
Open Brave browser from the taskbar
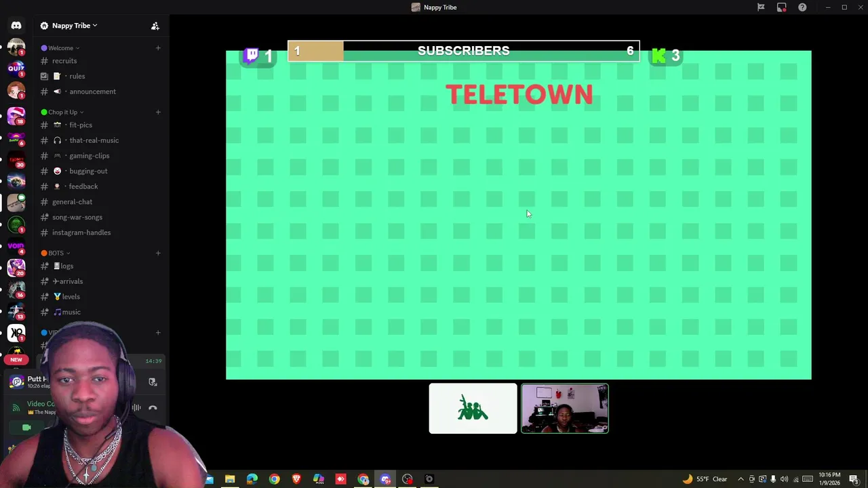[x=296, y=479]
